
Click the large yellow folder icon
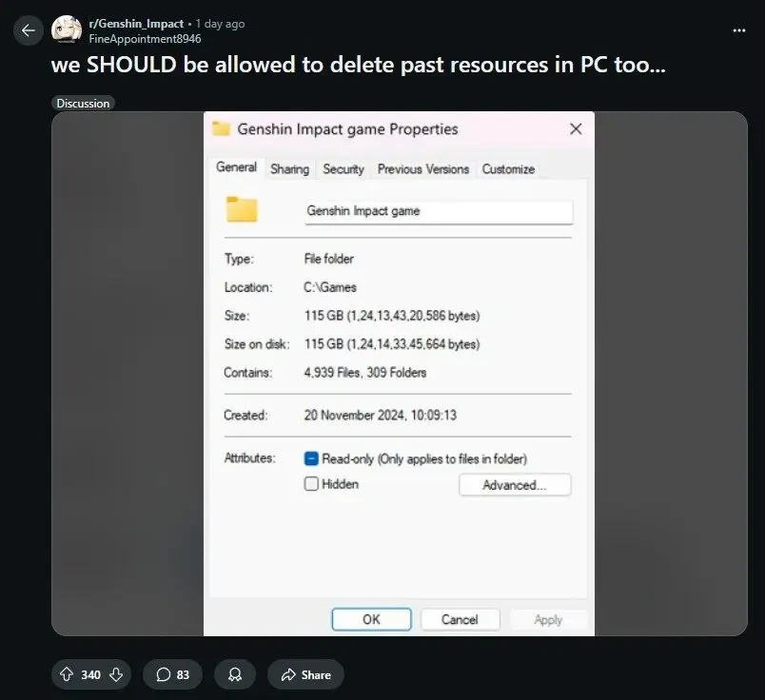pyautogui.click(x=242, y=210)
